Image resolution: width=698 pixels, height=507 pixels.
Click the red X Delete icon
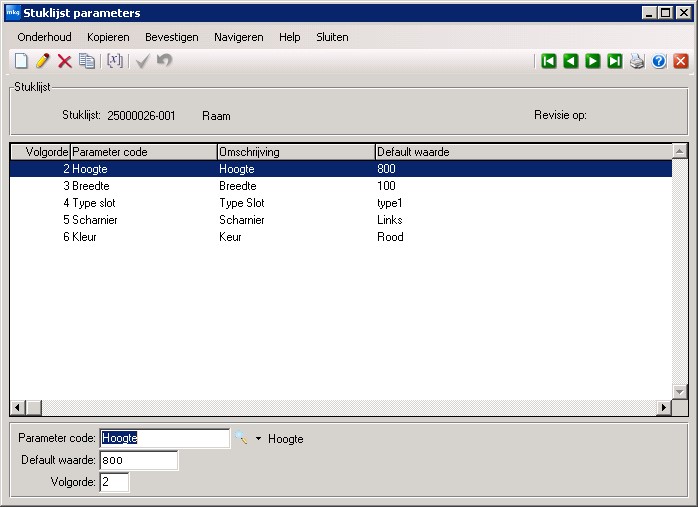coord(65,61)
